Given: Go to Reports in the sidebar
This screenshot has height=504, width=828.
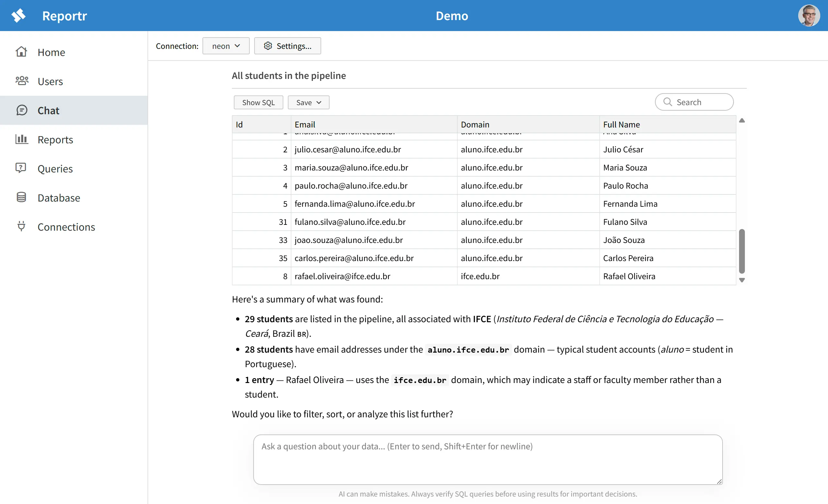Looking at the screenshot, I should point(55,139).
